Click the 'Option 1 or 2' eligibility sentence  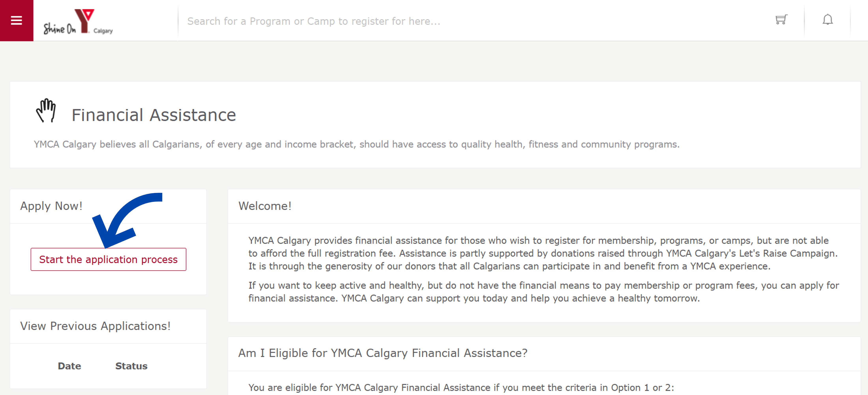[x=461, y=387]
